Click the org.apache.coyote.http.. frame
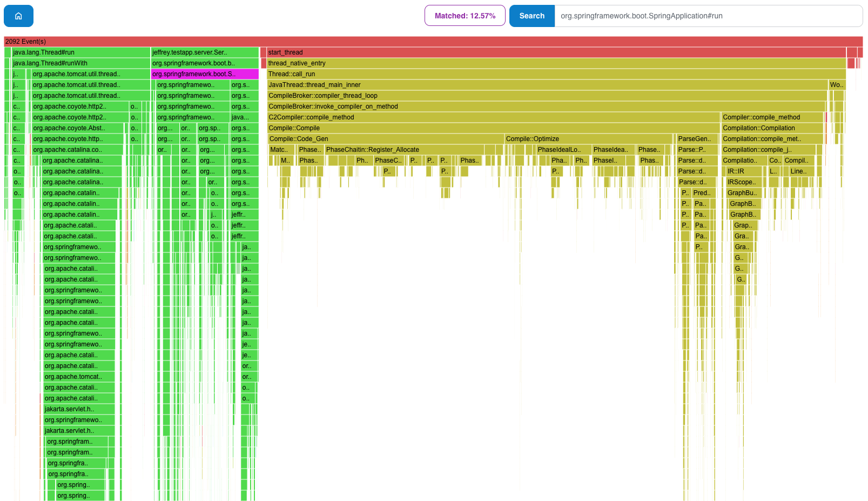Screen dimensions: 868x501 pyautogui.click(x=77, y=139)
